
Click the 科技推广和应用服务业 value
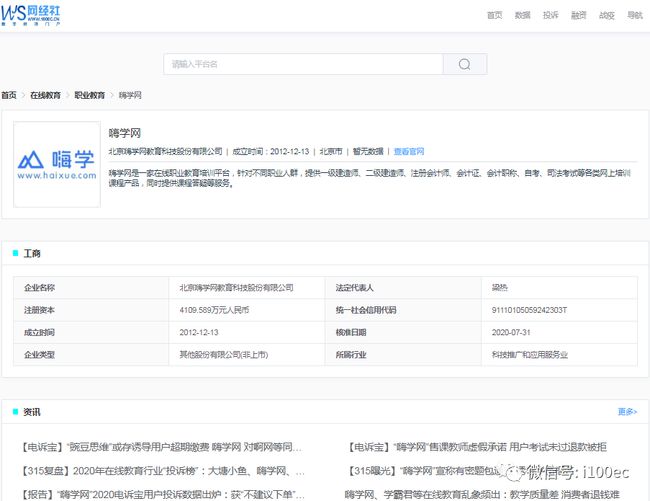pyautogui.click(x=529, y=355)
